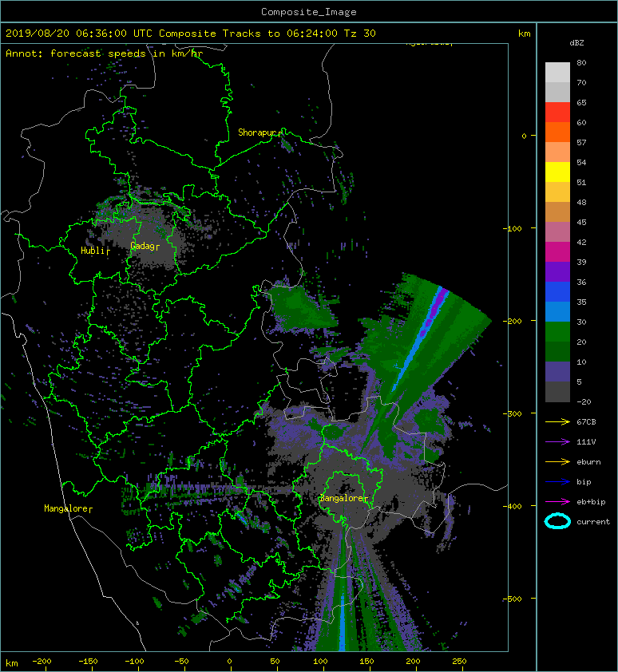Click the Gadag city label

pos(142,246)
